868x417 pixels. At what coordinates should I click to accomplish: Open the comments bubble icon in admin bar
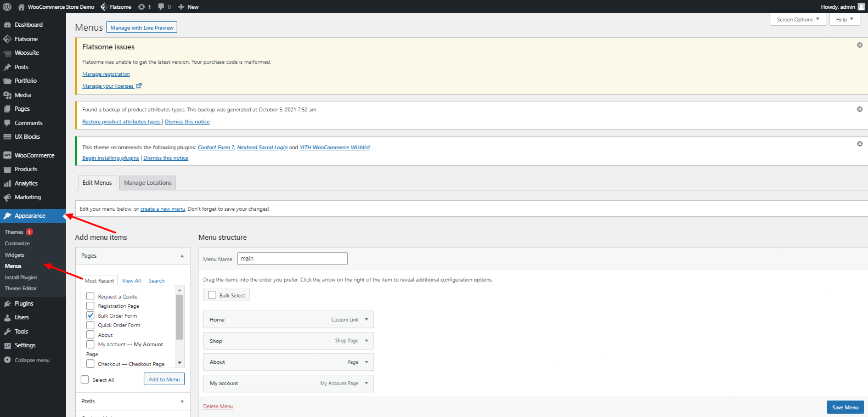tap(161, 7)
